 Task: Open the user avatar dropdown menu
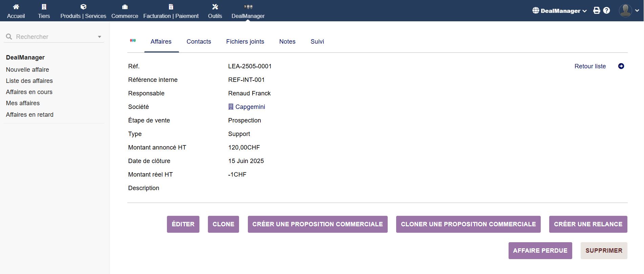click(x=629, y=10)
